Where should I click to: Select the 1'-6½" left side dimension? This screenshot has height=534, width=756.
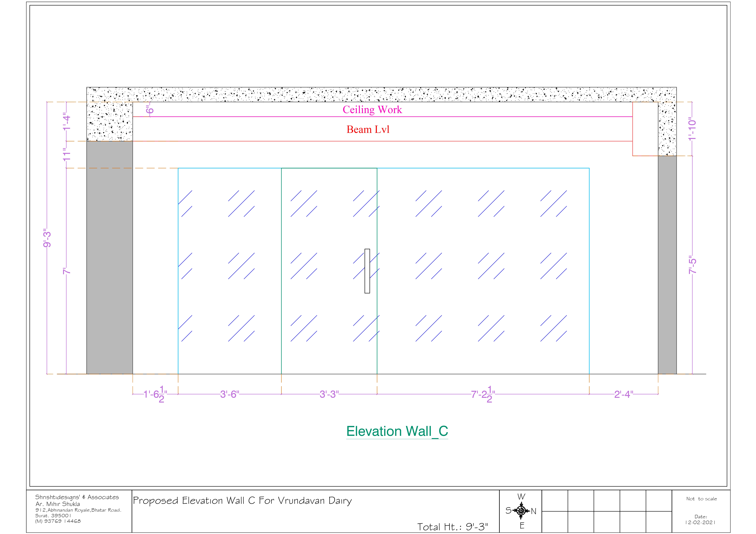[155, 394]
